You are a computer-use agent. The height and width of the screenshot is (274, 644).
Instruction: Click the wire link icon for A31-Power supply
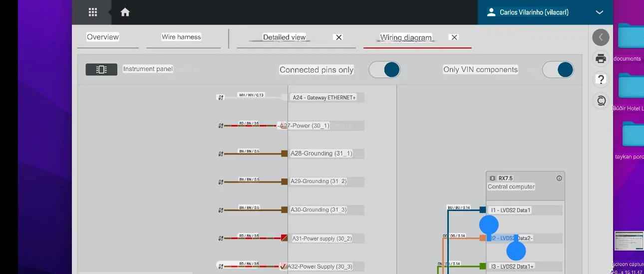point(221,238)
